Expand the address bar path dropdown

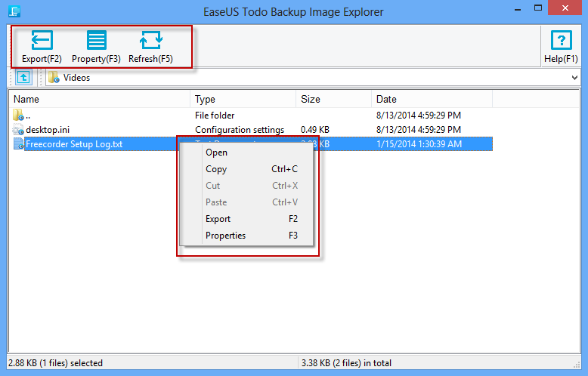[x=574, y=78]
